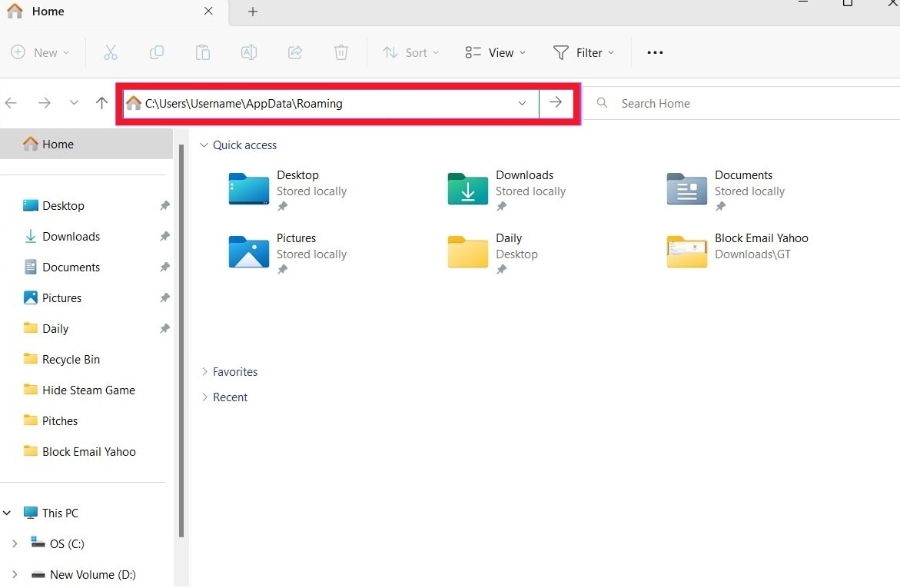Click the Cut scissors icon in toolbar
The image size is (900, 588).
pos(110,53)
